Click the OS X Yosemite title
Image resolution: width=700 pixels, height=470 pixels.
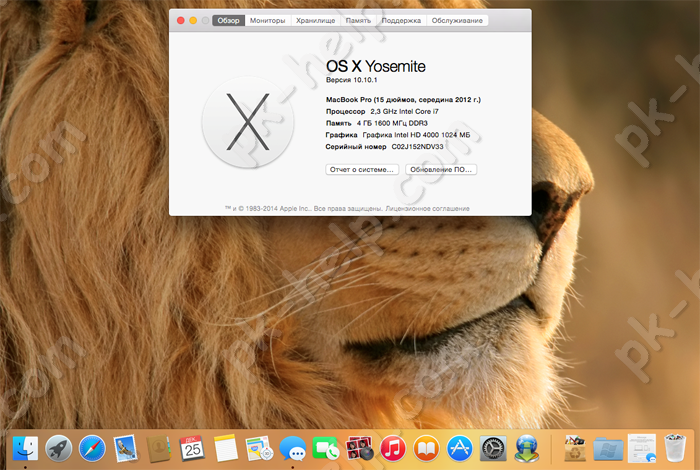pyautogui.click(x=376, y=67)
